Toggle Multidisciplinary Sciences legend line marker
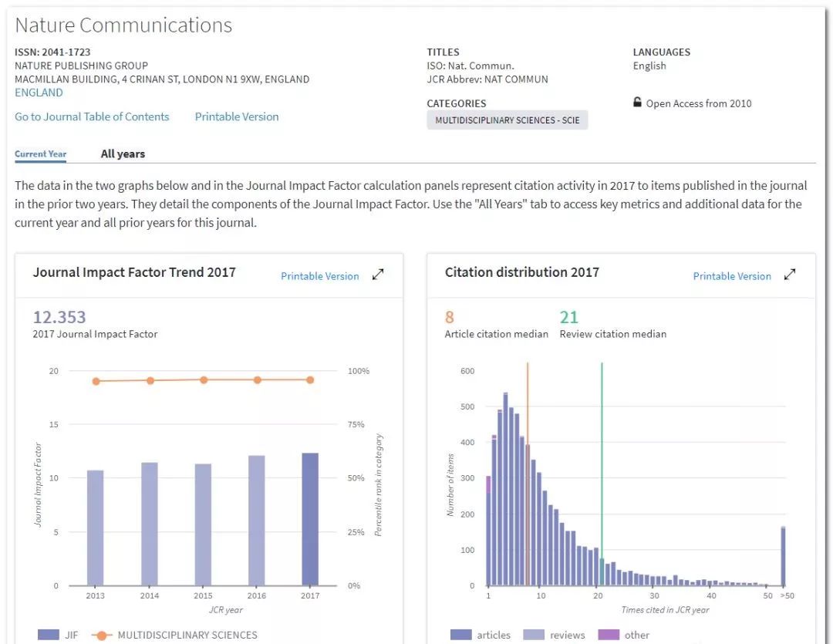 (102, 635)
